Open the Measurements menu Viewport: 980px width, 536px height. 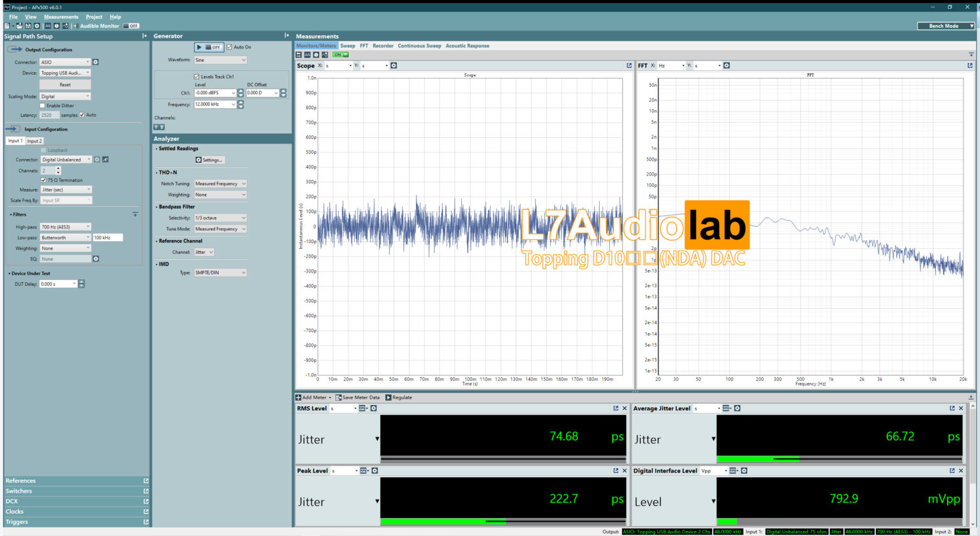(x=61, y=17)
